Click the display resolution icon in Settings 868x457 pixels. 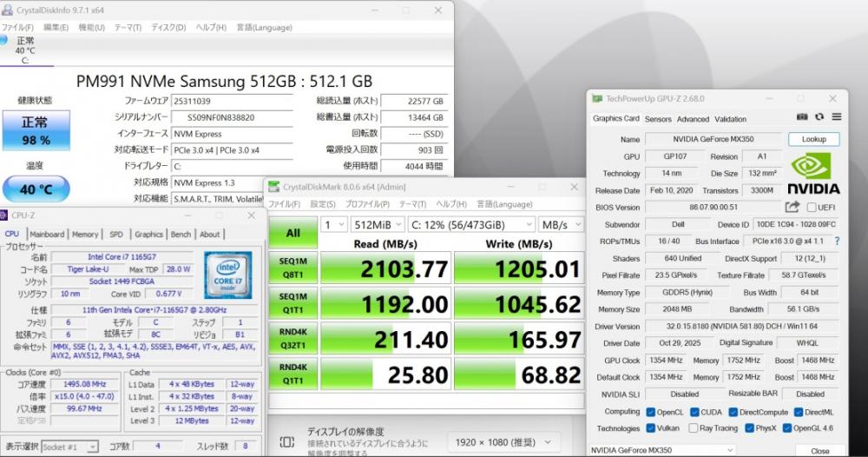[x=286, y=442]
